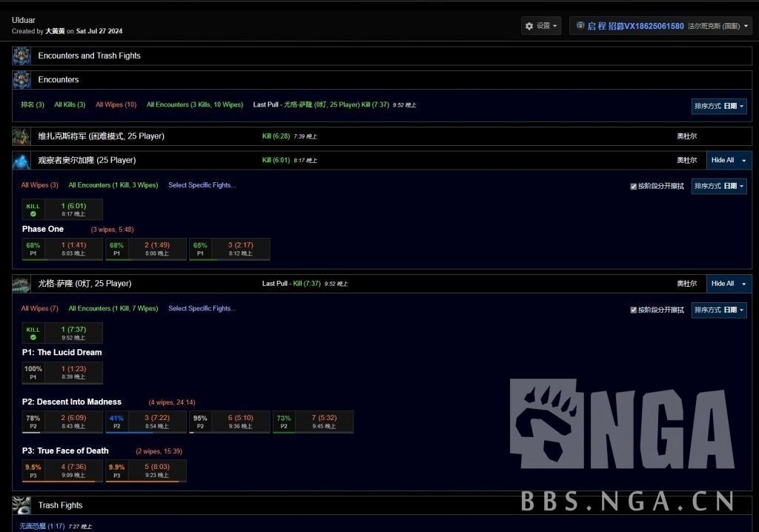Click the Encounters and Trash Fights header icon
The width and height of the screenshot is (759, 532).
[x=21, y=55]
